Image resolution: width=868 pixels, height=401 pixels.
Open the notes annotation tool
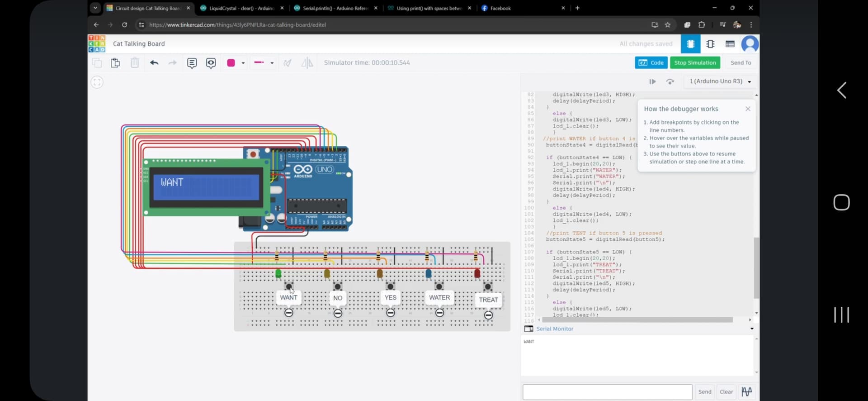coord(192,63)
